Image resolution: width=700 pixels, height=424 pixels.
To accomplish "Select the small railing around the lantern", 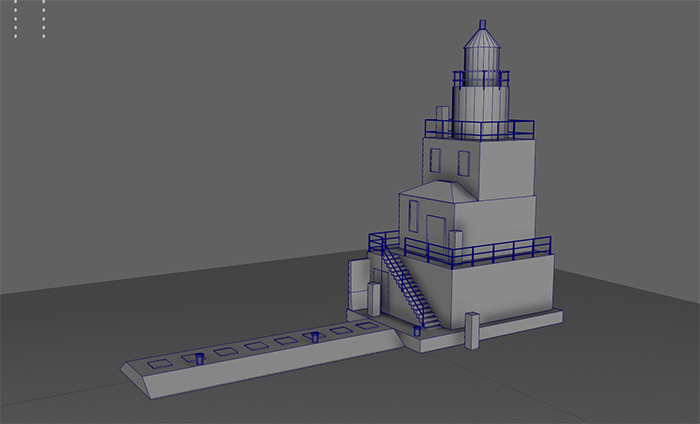I will [x=481, y=77].
